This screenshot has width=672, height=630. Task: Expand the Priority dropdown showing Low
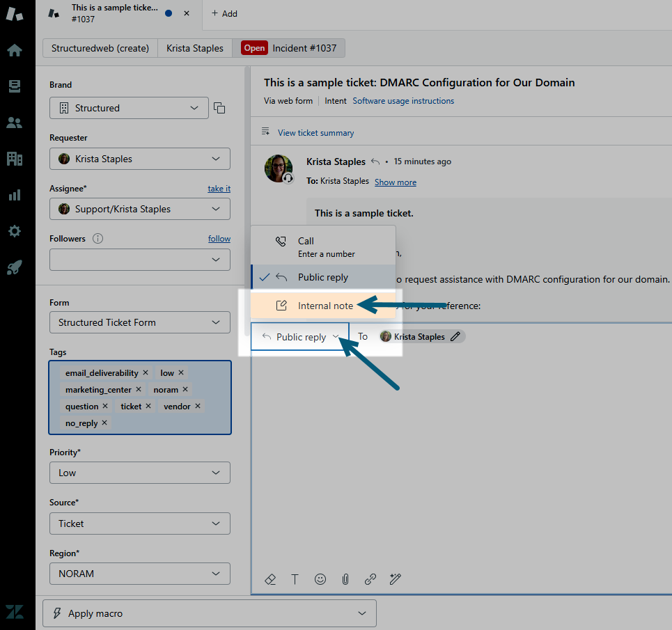[139, 473]
